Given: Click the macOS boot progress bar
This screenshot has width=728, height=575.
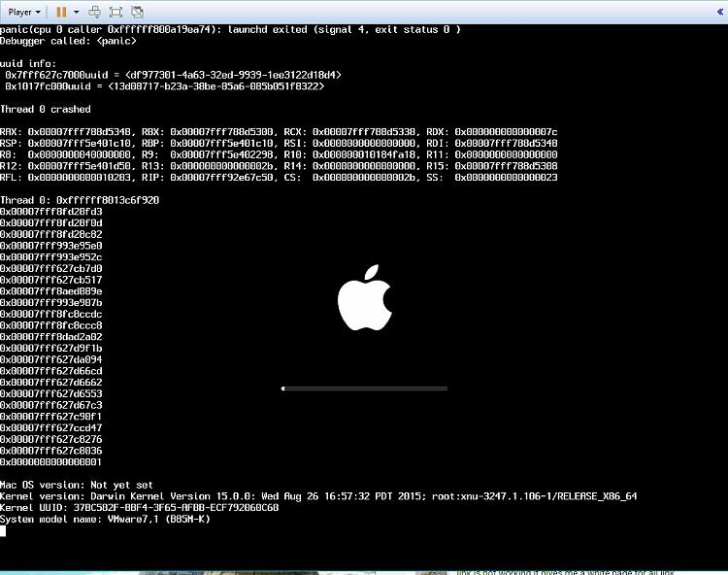Looking at the screenshot, I should 364,389.
